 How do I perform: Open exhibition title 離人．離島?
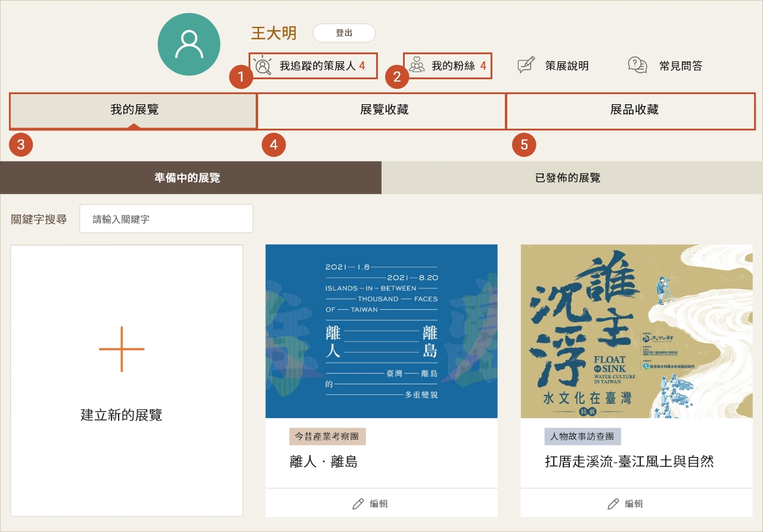324,462
